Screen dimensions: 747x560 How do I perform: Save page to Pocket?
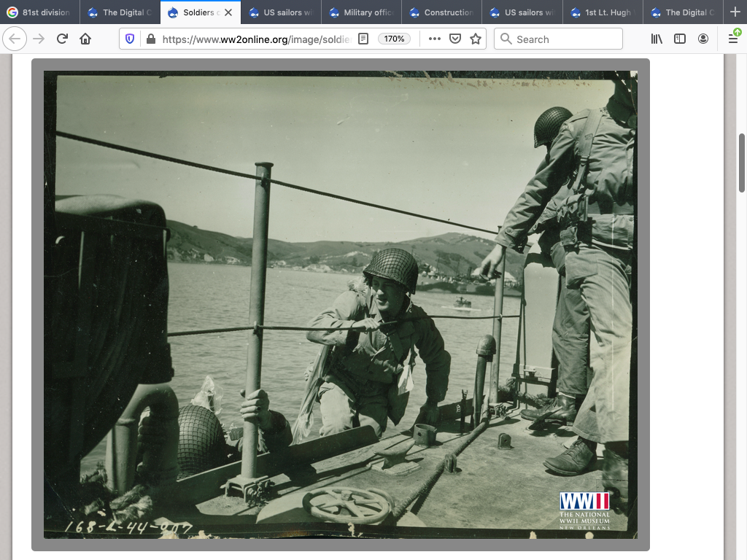[455, 39]
